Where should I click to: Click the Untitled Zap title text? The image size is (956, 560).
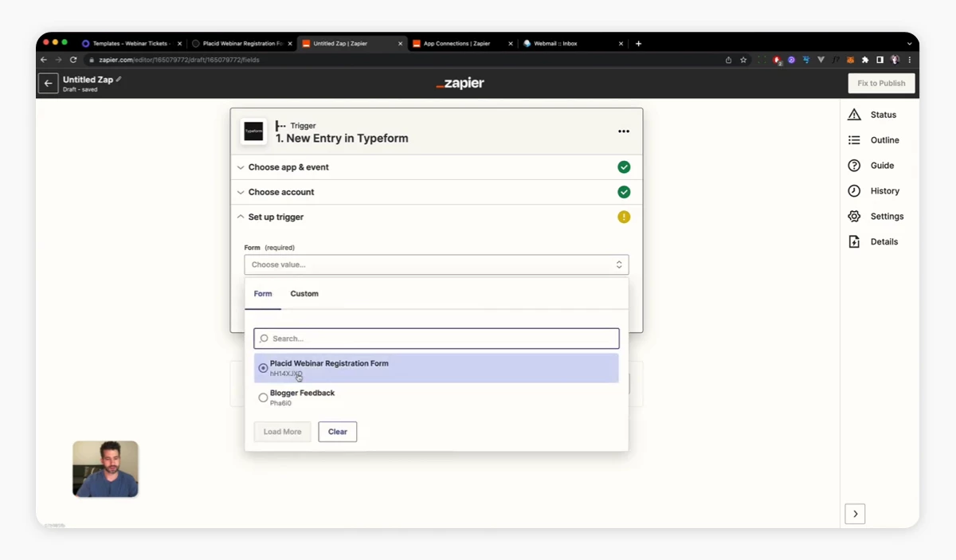(x=88, y=80)
